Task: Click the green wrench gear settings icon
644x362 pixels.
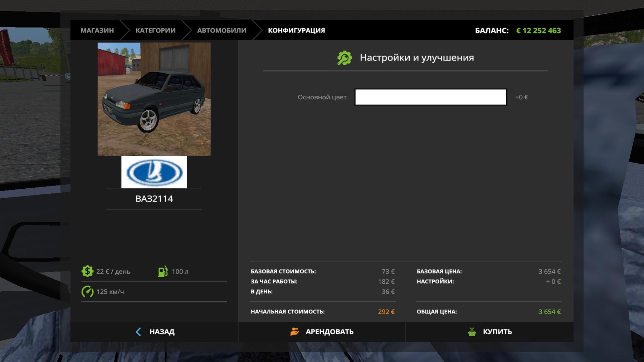Action: point(345,58)
